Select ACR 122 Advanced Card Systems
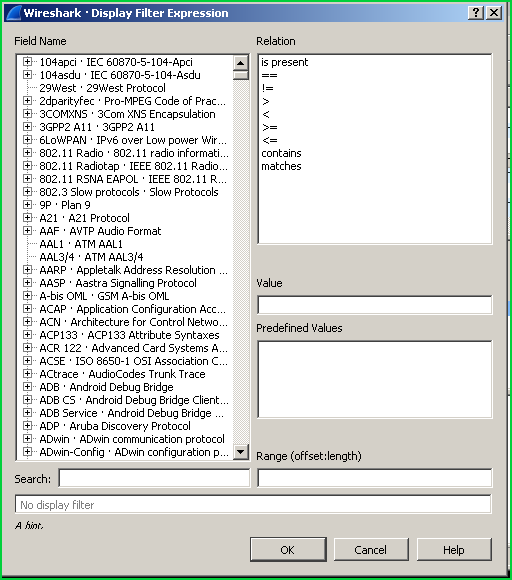 [x=134, y=348]
